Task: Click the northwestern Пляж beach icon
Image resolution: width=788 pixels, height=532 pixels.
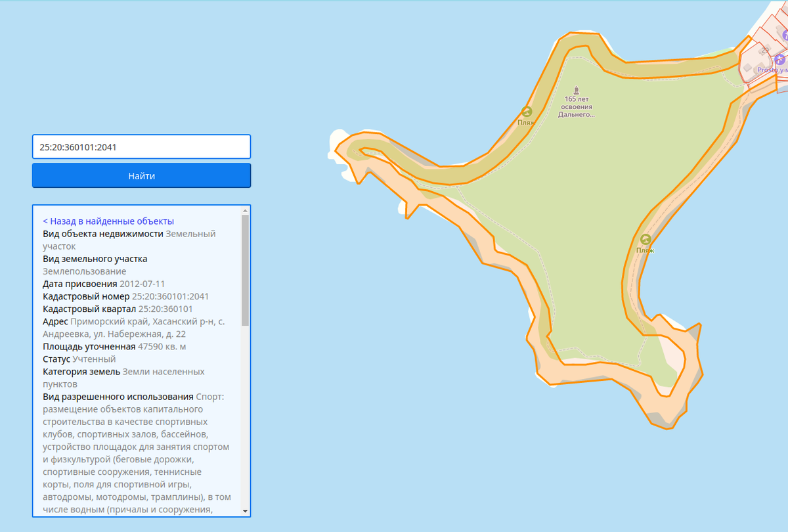Action: pyautogui.click(x=526, y=112)
